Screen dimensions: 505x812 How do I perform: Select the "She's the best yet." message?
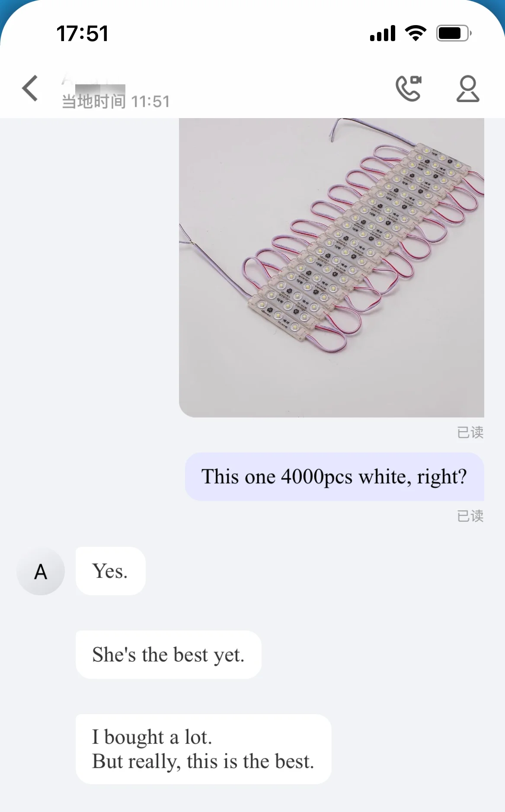click(x=169, y=655)
